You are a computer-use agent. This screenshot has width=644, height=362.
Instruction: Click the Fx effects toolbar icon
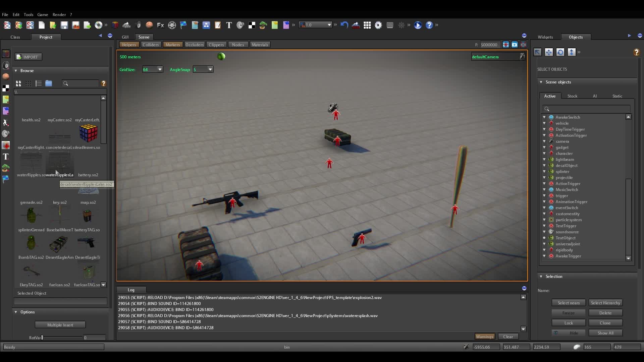click(160, 25)
